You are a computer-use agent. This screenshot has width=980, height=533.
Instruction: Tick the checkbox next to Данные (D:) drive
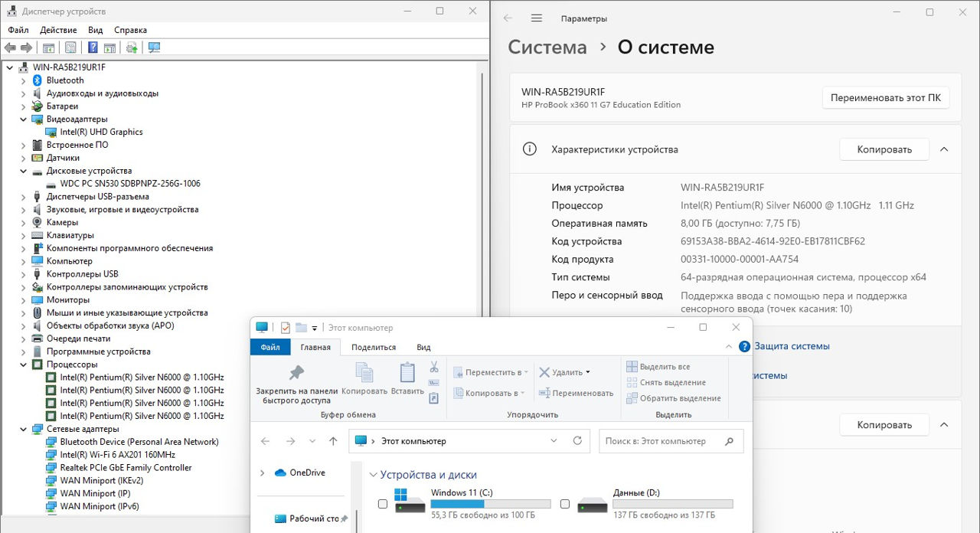point(565,504)
